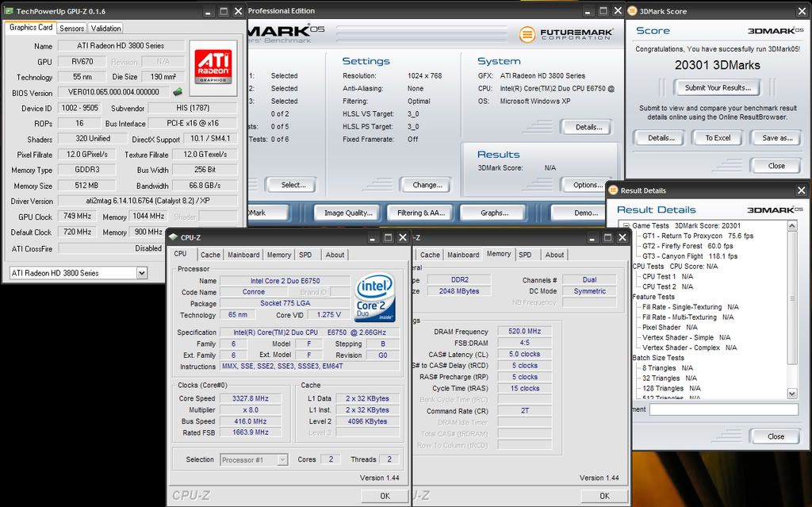
Task: Click the Result Details window title icon
Action: (613, 190)
